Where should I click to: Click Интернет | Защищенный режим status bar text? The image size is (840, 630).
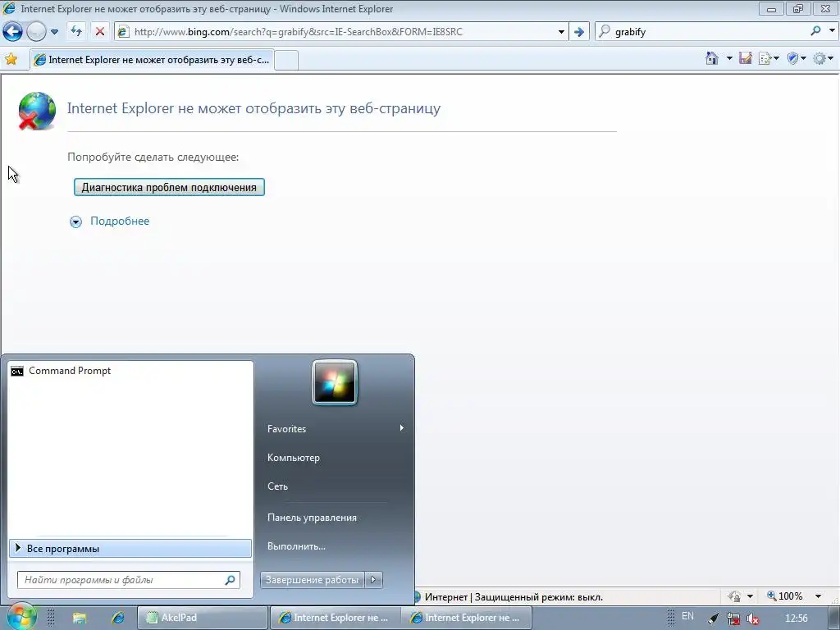[x=514, y=597]
